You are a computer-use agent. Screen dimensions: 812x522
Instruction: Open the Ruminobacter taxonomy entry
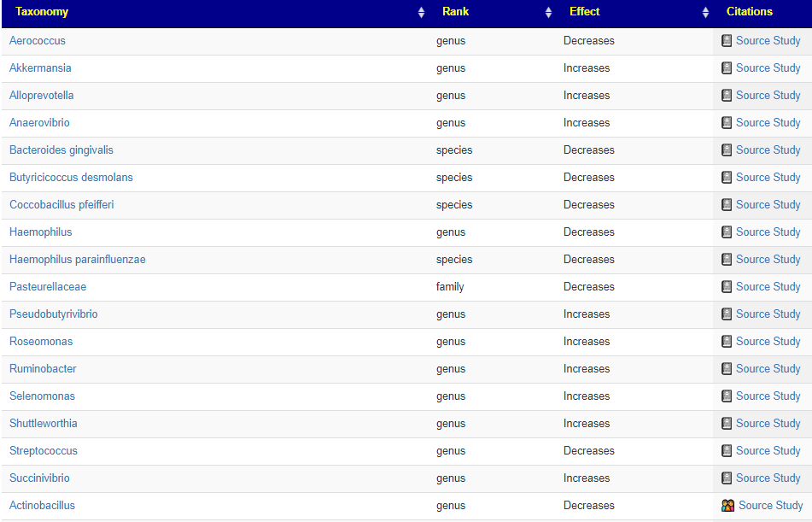[43, 369]
